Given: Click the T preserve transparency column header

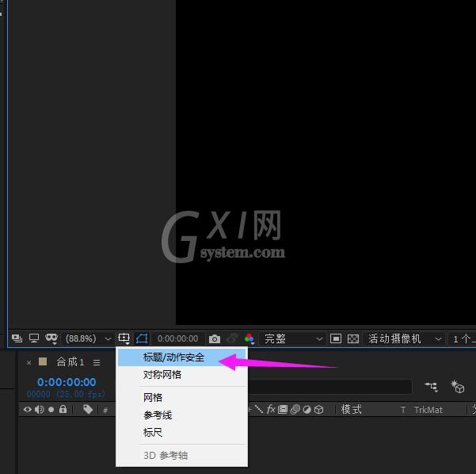Looking at the screenshot, I should 403,410.
